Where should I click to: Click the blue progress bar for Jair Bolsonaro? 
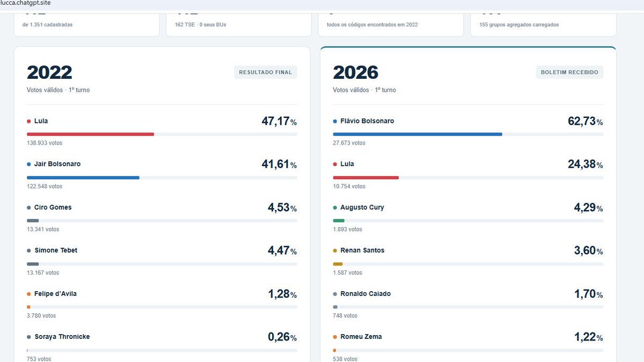tap(83, 177)
